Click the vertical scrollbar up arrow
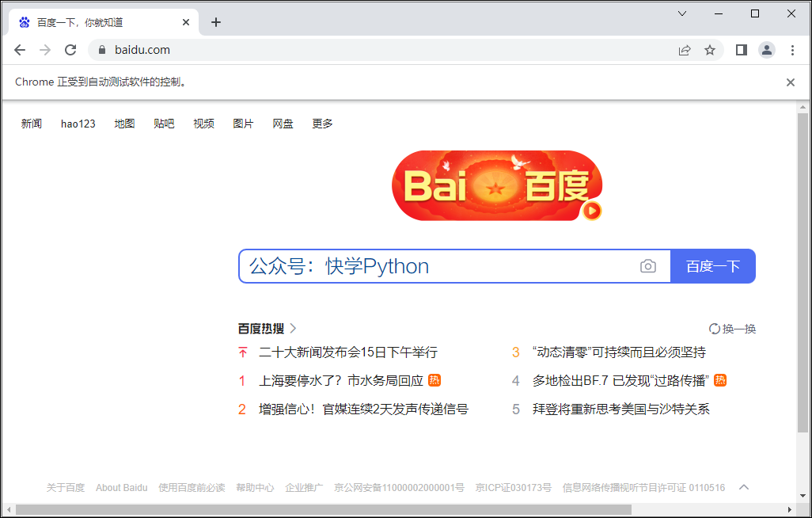 point(803,108)
